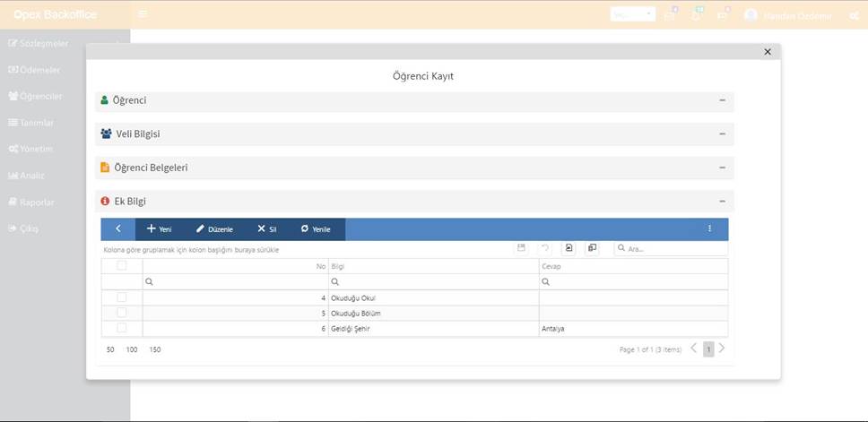868x422 pixels.
Task: Set page size to 100
Action: [x=132, y=349]
